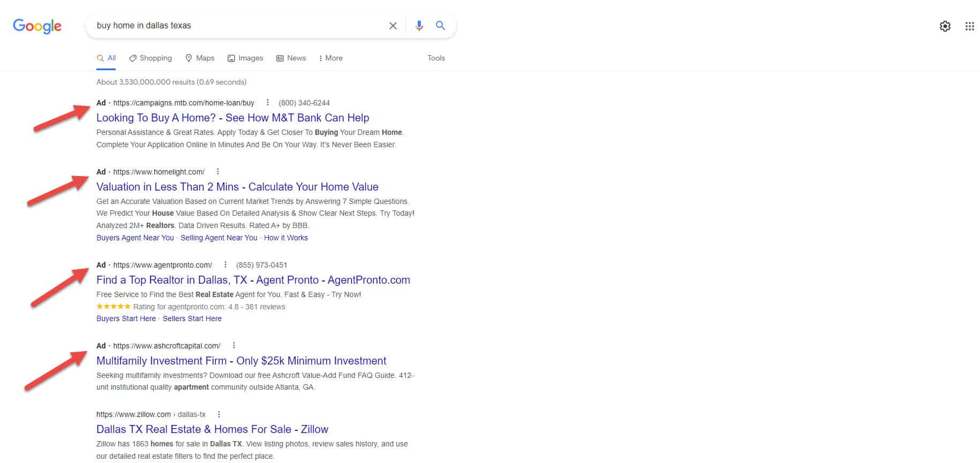The width and height of the screenshot is (980, 463).
Task: Click the 'About 3,530,000,000 results' text
Action: 171,82
